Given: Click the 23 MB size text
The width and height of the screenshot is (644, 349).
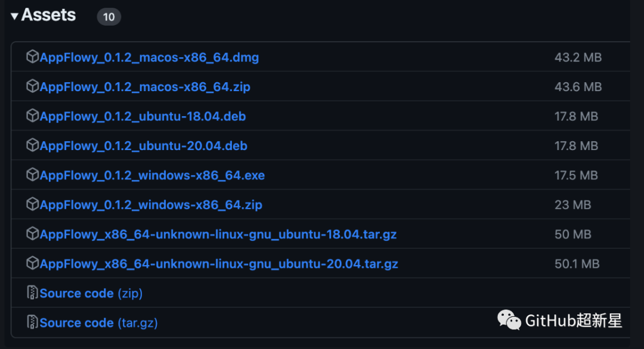Looking at the screenshot, I should pyautogui.click(x=572, y=205).
